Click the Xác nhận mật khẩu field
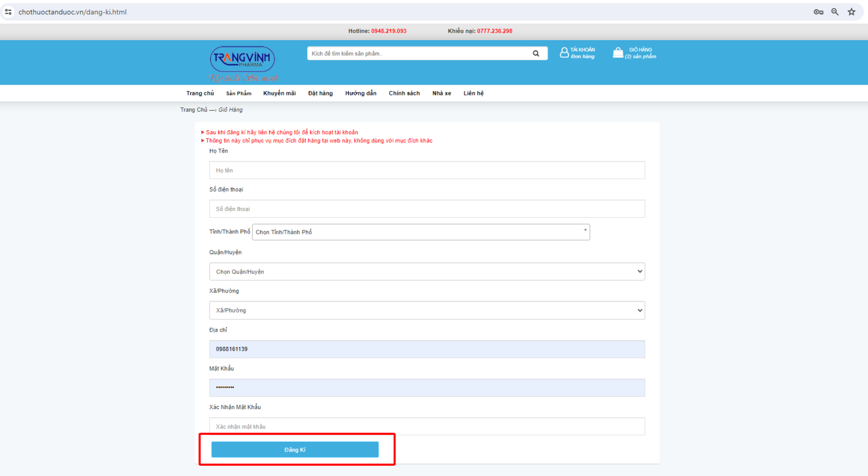This screenshot has width=868, height=476. click(427, 427)
